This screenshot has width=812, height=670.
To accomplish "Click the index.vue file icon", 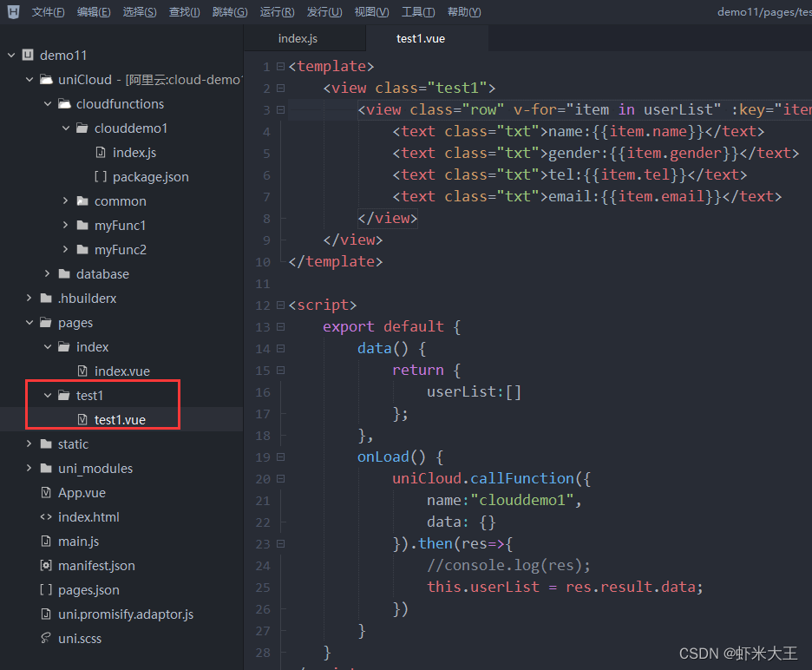I will pos(82,371).
